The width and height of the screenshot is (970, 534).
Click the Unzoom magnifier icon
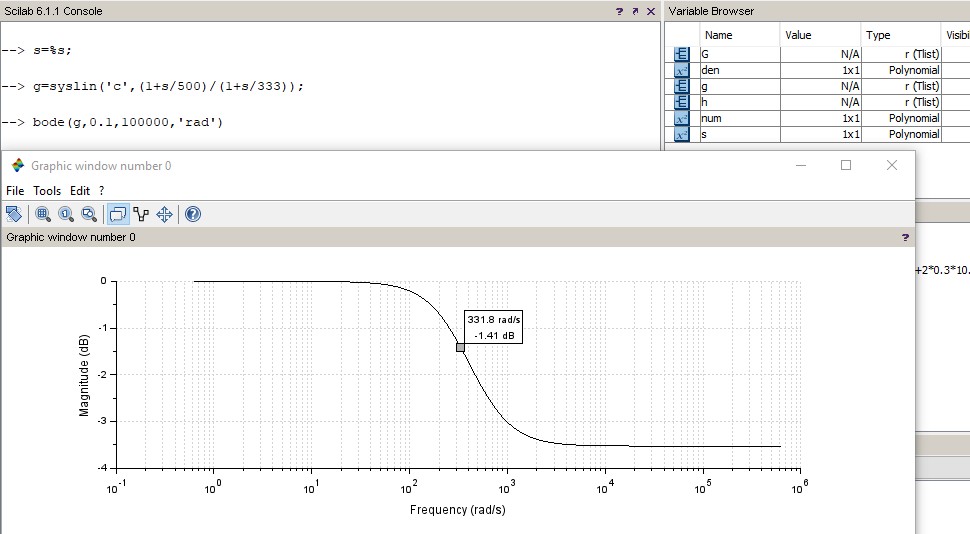[89, 214]
